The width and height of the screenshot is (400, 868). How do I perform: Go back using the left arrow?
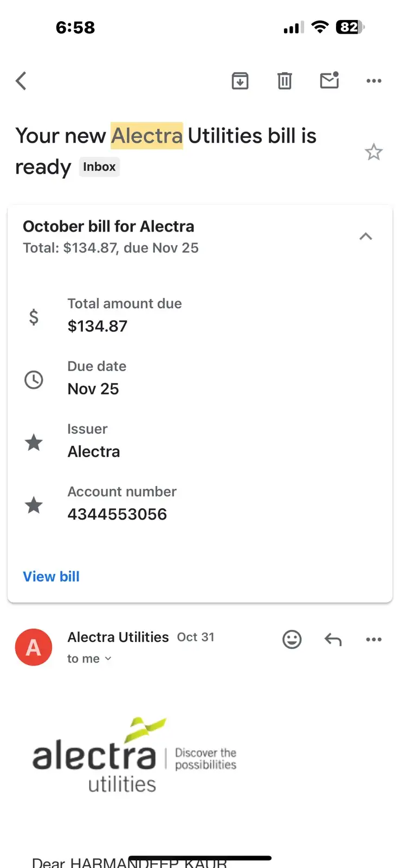pyautogui.click(x=21, y=81)
